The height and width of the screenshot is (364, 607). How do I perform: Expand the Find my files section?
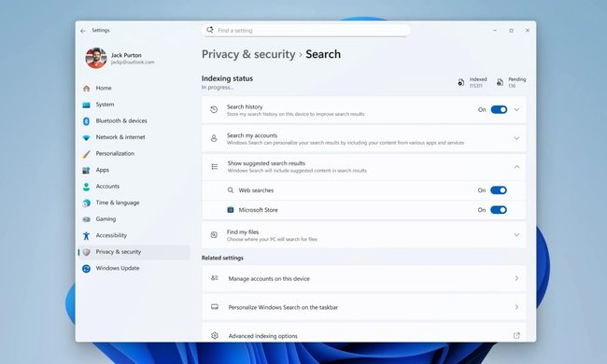[x=363, y=235]
